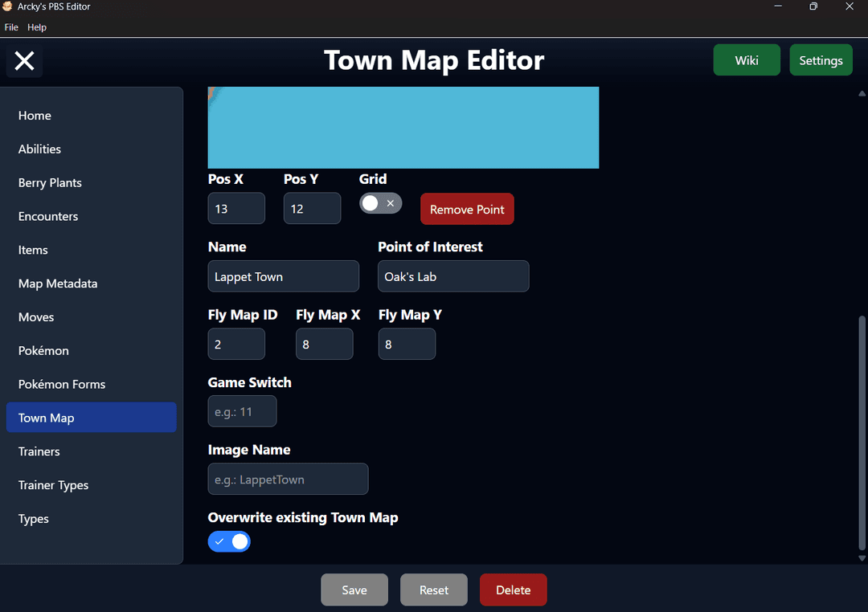Toggle the Grid switch on
Screen dimensions: 868x612
(x=380, y=204)
